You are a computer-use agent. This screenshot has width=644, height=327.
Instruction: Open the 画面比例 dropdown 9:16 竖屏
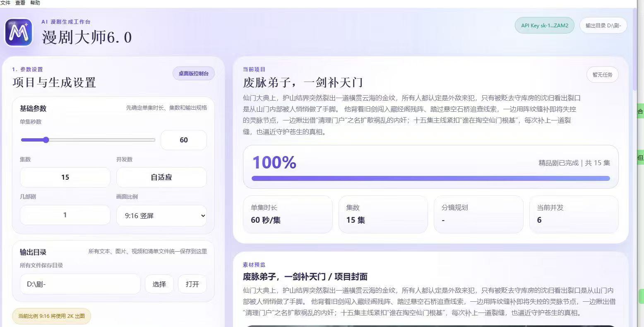coord(161,215)
